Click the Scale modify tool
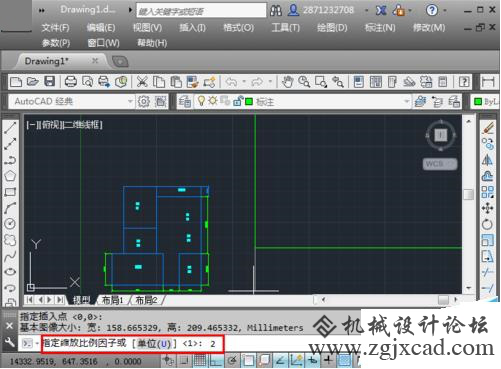The width and height of the screenshot is (501, 369). pyautogui.click(x=488, y=240)
